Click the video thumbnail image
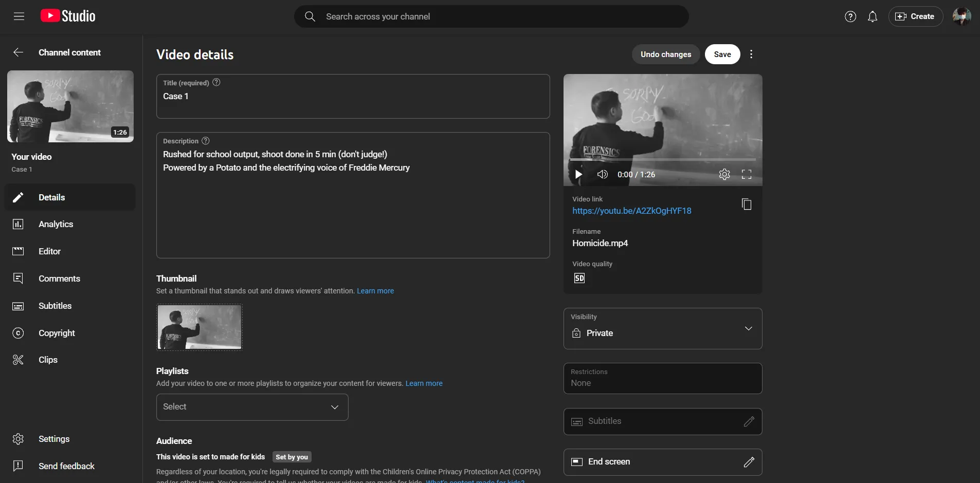 (x=199, y=327)
